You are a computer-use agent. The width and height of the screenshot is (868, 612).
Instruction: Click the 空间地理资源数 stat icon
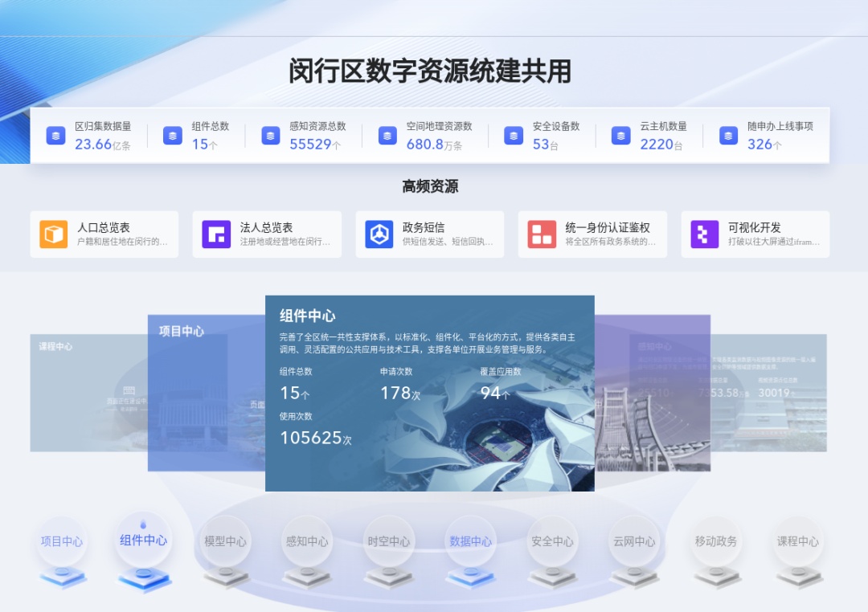pos(387,136)
